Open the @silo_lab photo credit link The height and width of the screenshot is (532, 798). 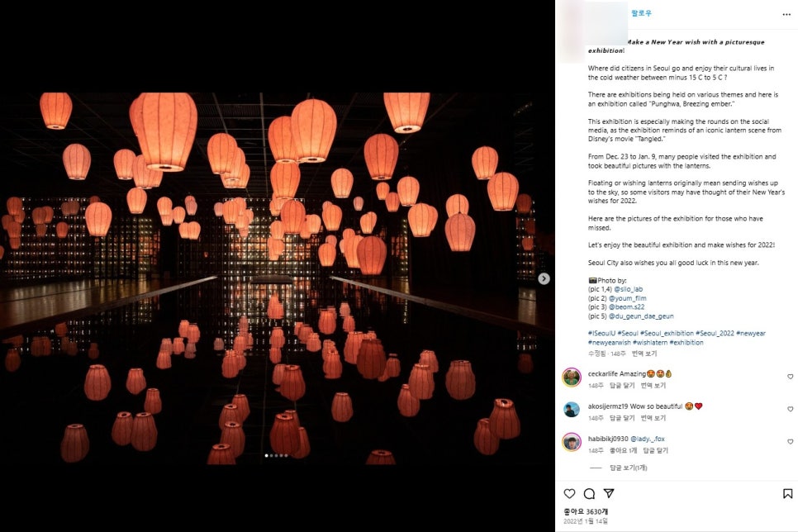click(x=629, y=289)
